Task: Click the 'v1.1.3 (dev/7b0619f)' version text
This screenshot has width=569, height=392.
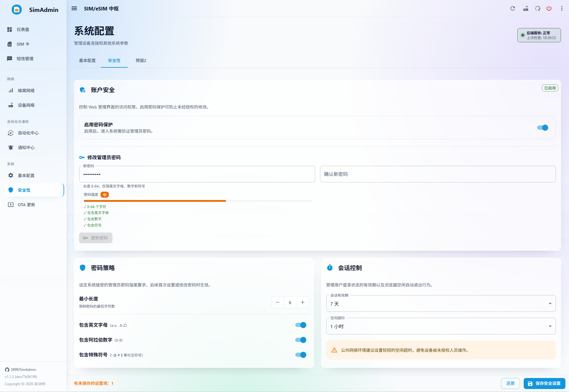Action: 21,377
